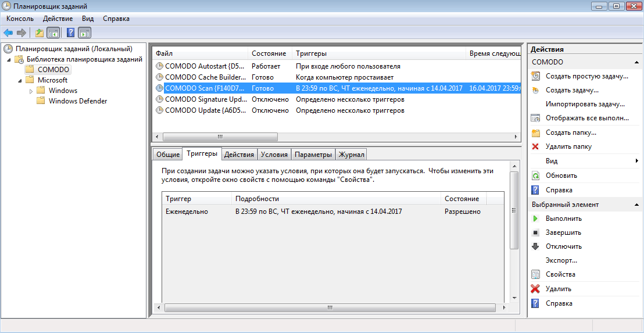Click the Свойства action label
Screen dimensions: 644x333
click(x=560, y=274)
